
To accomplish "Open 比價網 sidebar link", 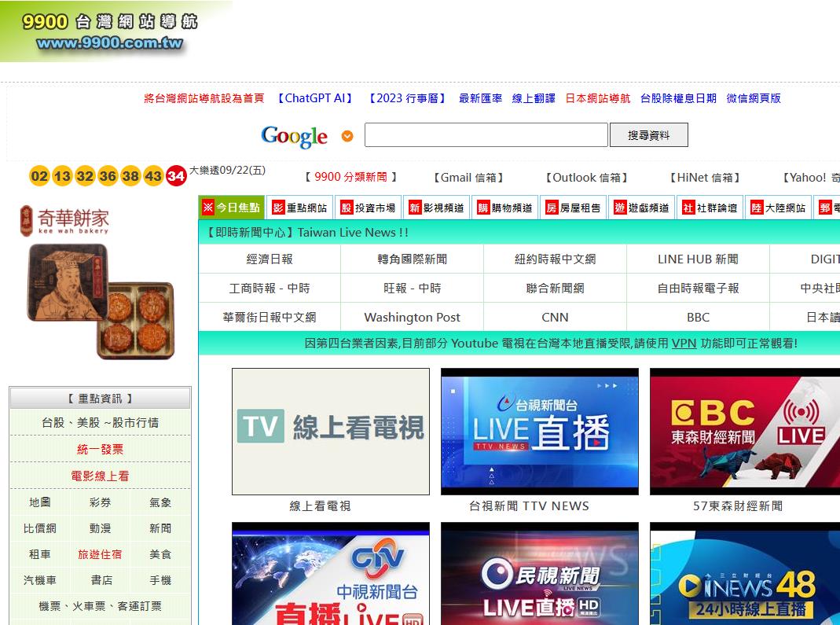I will tap(39, 528).
